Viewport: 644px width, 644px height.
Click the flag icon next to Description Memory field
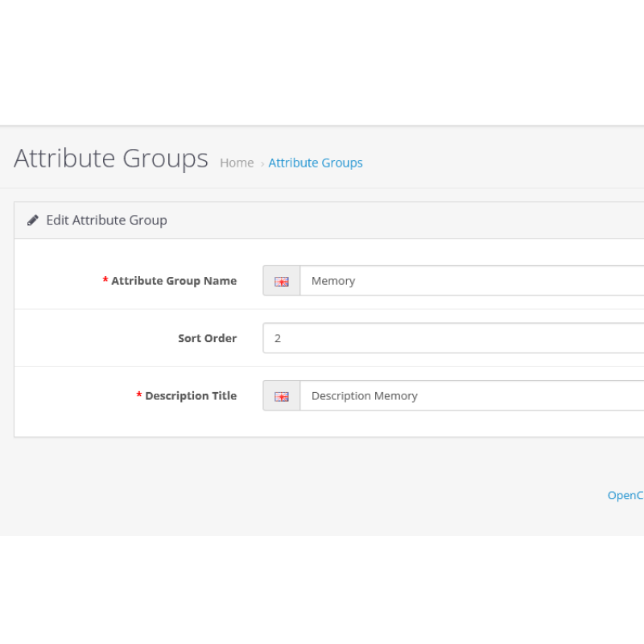click(x=281, y=396)
